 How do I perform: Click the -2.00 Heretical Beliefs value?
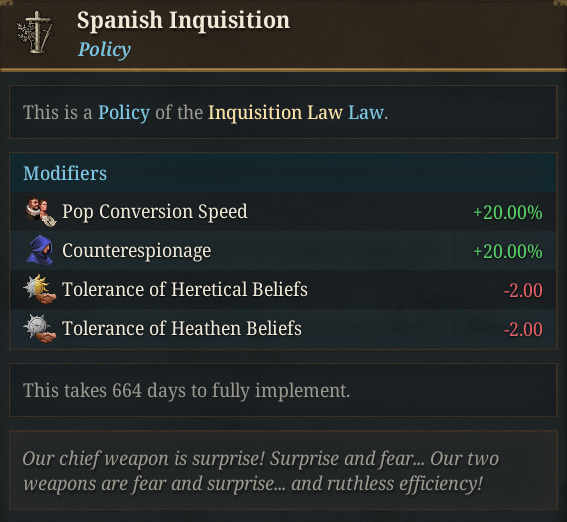click(523, 290)
